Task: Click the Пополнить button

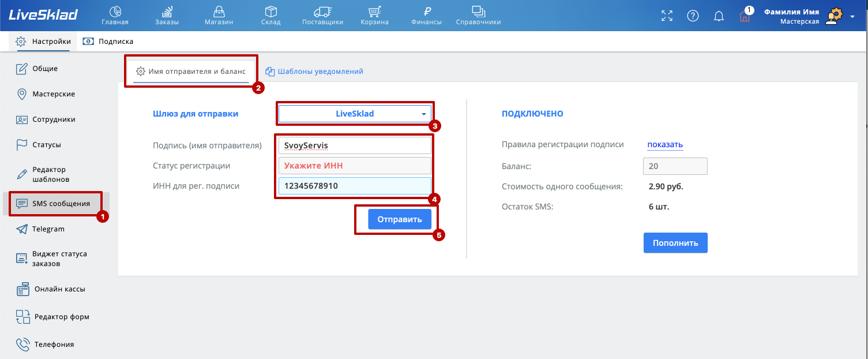Action: 675,243
